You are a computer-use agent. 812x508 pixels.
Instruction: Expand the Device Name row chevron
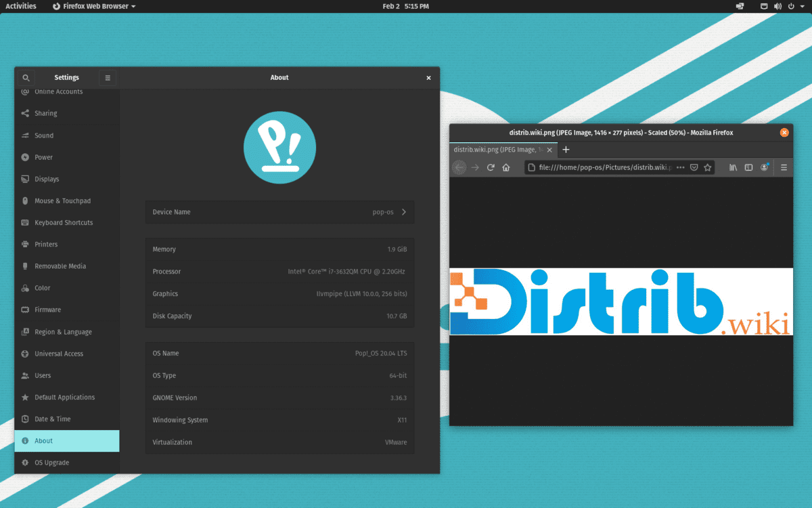(x=404, y=212)
